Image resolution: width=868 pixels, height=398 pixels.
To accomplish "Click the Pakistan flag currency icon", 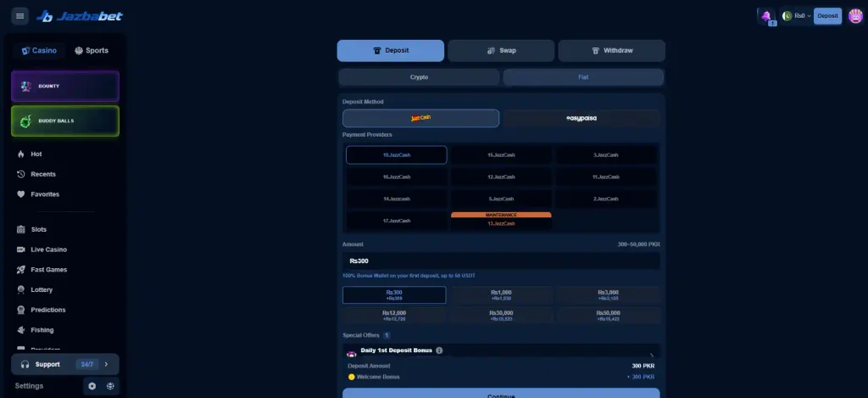I will point(787,15).
